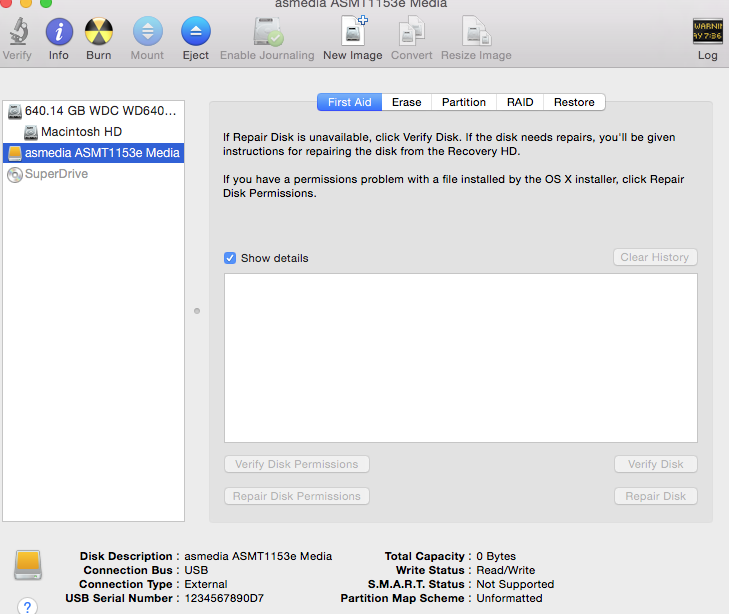Click the Verify Disk Permissions button
Image resolution: width=729 pixels, height=614 pixels.
pyautogui.click(x=297, y=464)
